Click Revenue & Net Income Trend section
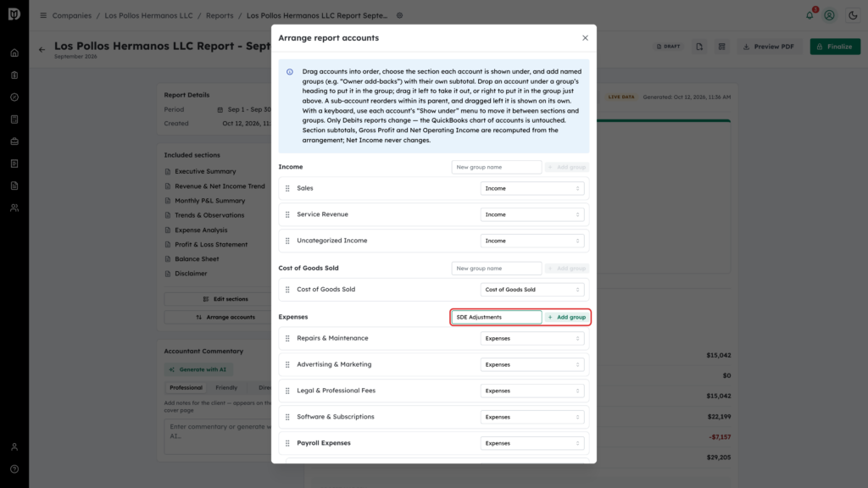868x488 pixels. pos(220,186)
